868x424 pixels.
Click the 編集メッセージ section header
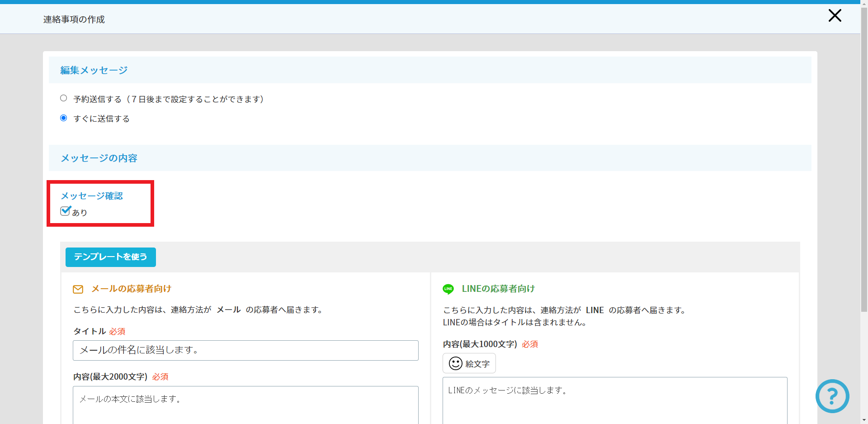point(94,70)
